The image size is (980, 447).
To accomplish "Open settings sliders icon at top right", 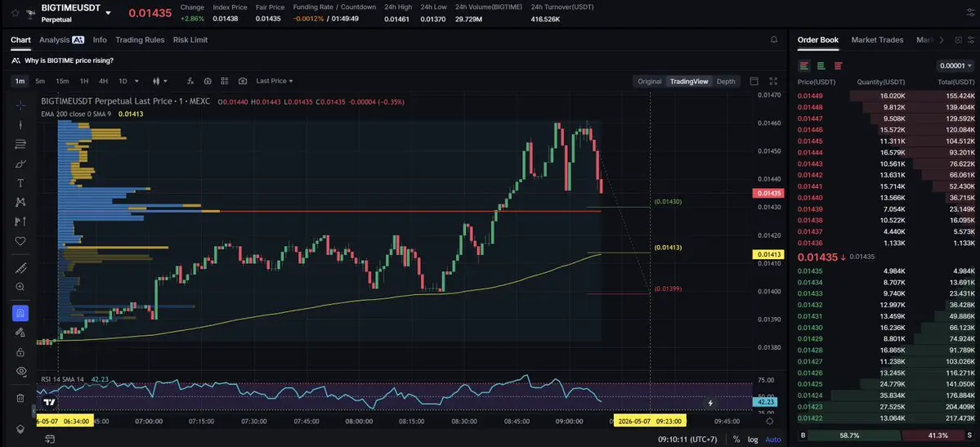I will point(969,12).
